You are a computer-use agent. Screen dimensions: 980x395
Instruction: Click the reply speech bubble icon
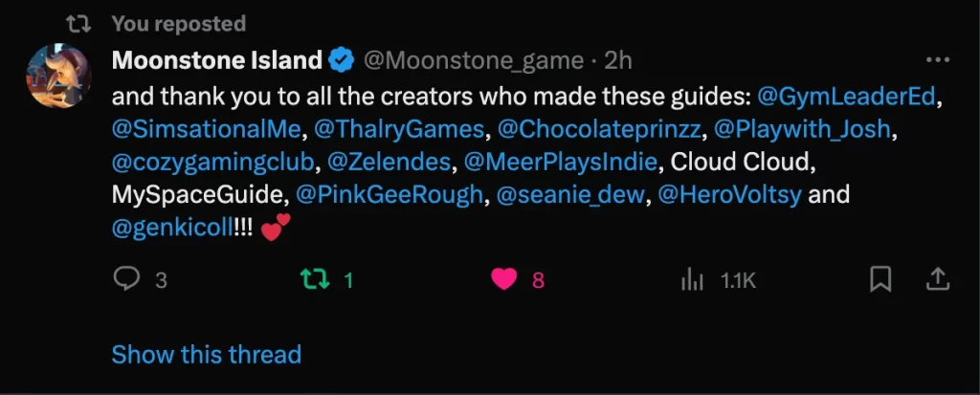pyautogui.click(x=127, y=279)
